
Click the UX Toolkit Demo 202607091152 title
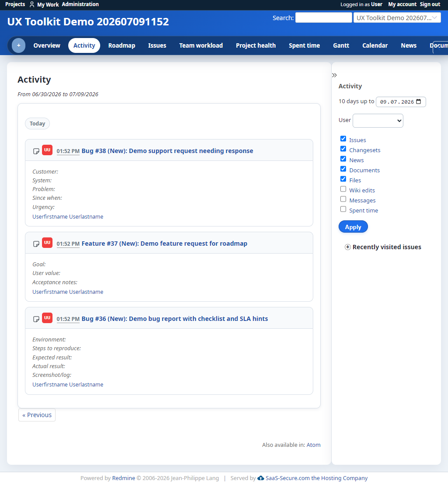88,21
